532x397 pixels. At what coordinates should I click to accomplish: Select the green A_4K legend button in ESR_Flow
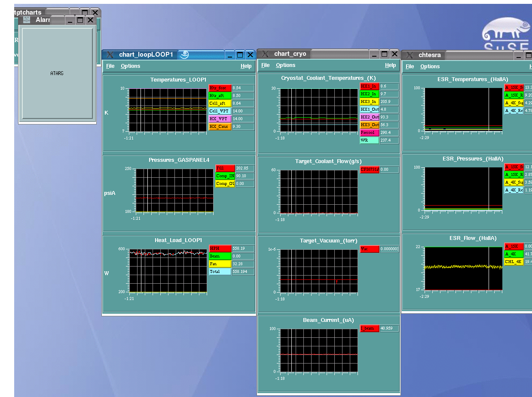pos(514,254)
